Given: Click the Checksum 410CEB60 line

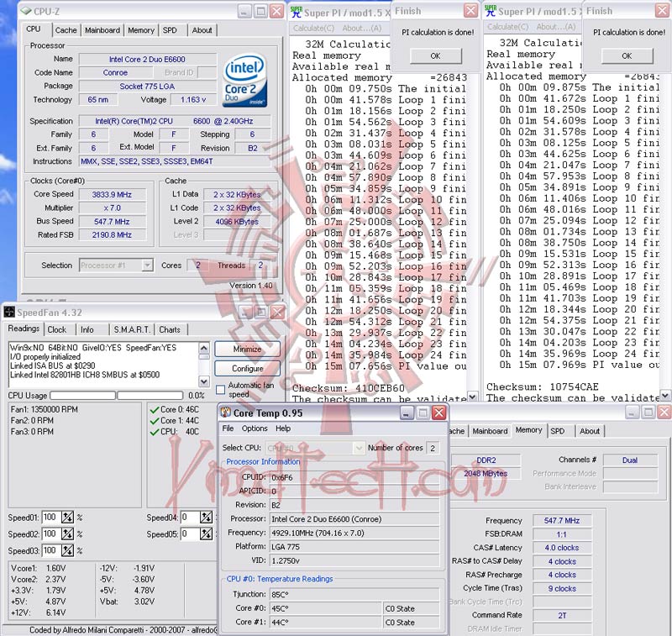Looking at the screenshot, I should click(x=348, y=388).
